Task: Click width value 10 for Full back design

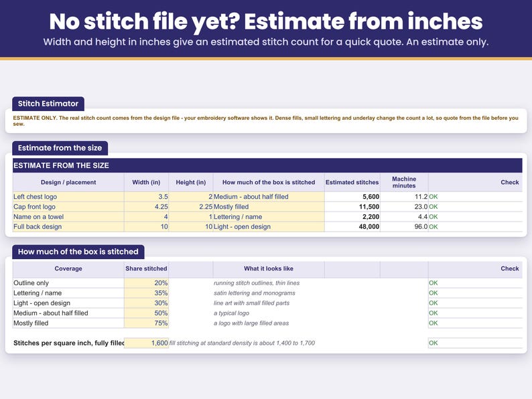Action: [x=146, y=227]
